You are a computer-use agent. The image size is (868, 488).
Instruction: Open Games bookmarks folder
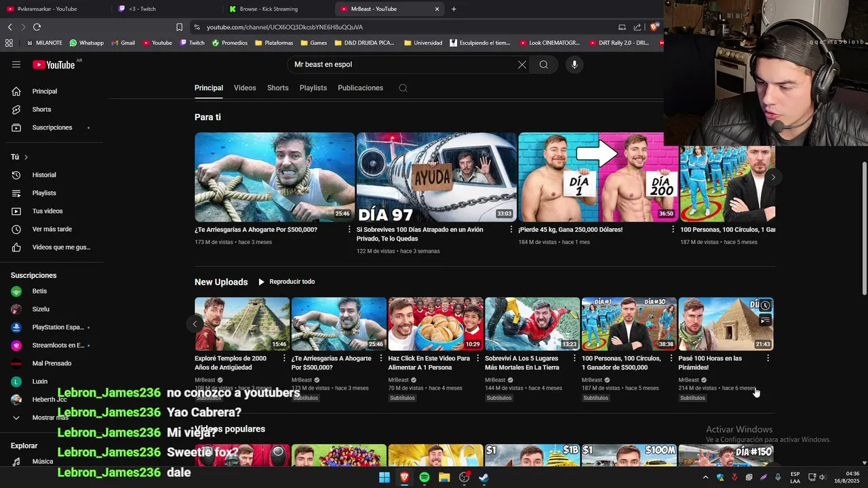pyautogui.click(x=313, y=43)
